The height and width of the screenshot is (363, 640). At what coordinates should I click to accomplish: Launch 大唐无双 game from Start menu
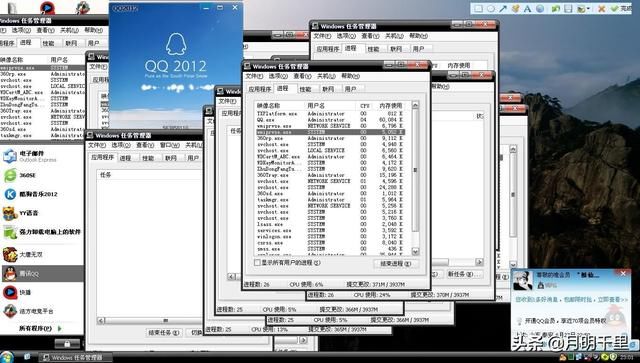tap(42, 254)
